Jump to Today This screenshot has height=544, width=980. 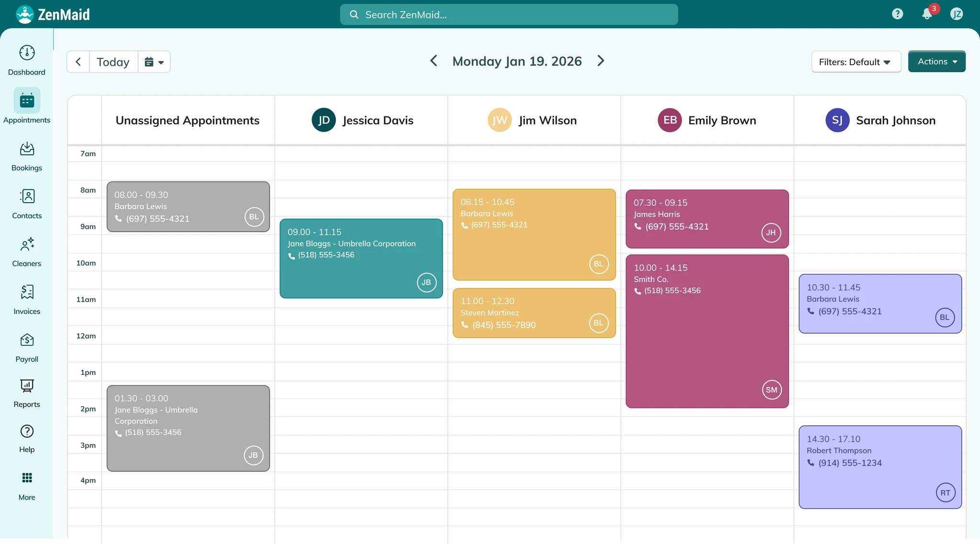tap(113, 62)
